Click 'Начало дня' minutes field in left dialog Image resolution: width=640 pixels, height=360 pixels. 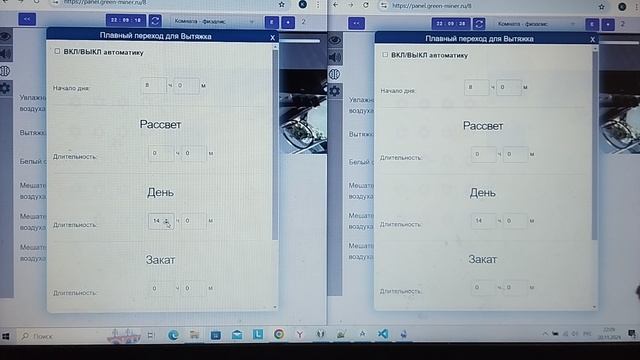187,86
